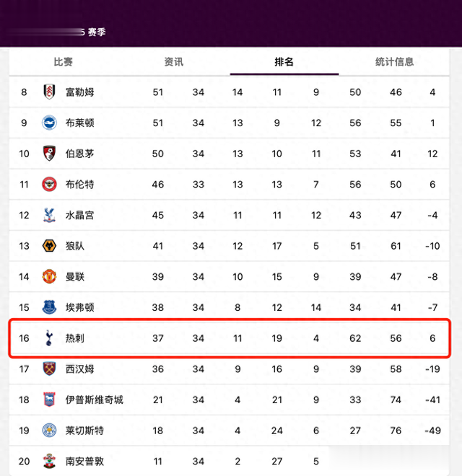Click the Brighton club crest icon
The height and width of the screenshot is (476, 462).
[x=49, y=123]
